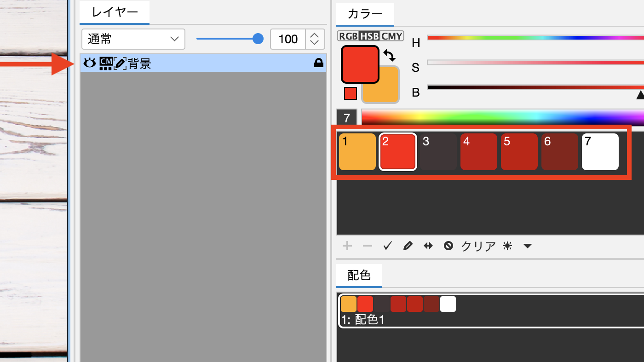Screen dimensions: 644x362
Task: Open palette options dropdown triangle
Action: pos(528,246)
